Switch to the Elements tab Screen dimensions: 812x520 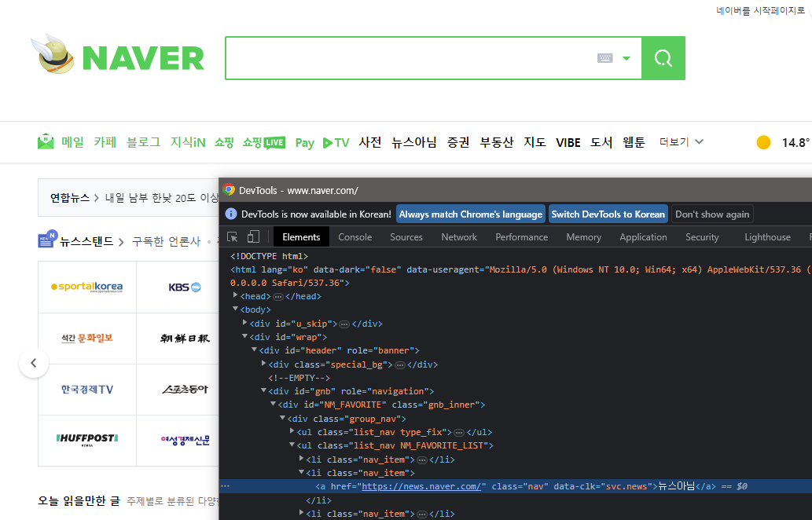[301, 237]
